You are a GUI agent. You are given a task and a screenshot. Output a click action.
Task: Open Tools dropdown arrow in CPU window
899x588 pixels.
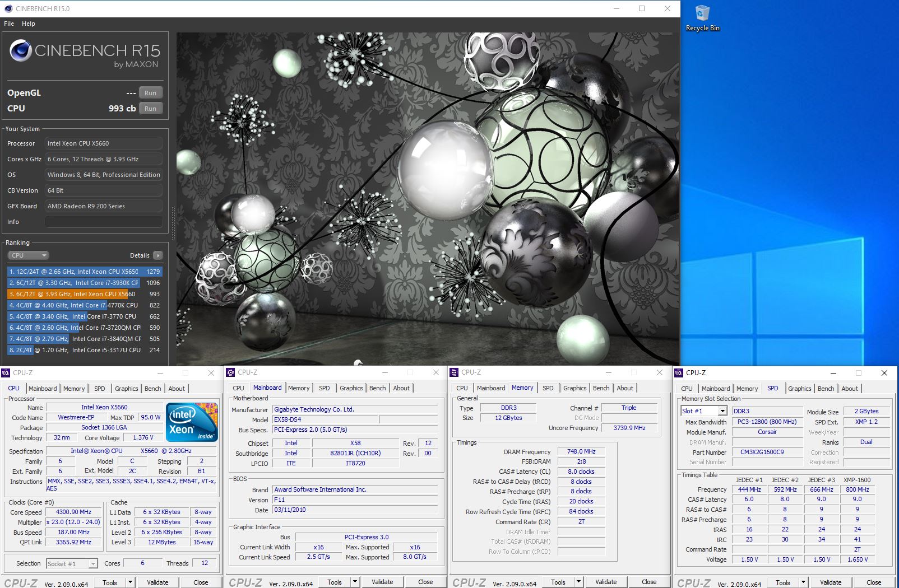click(x=130, y=582)
